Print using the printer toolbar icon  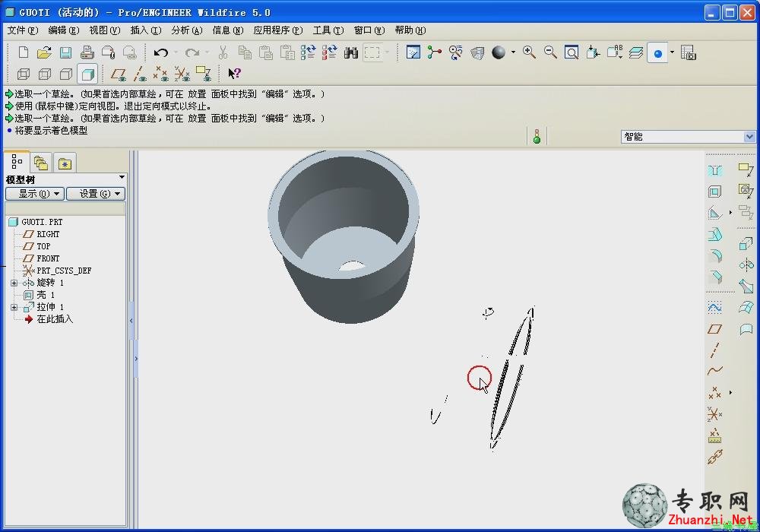coord(87,52)
